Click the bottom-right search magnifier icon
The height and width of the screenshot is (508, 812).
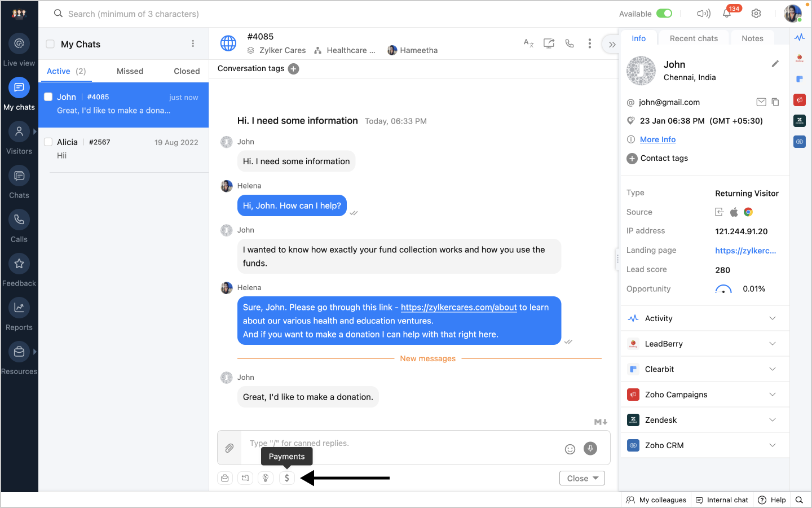[799, 500]
